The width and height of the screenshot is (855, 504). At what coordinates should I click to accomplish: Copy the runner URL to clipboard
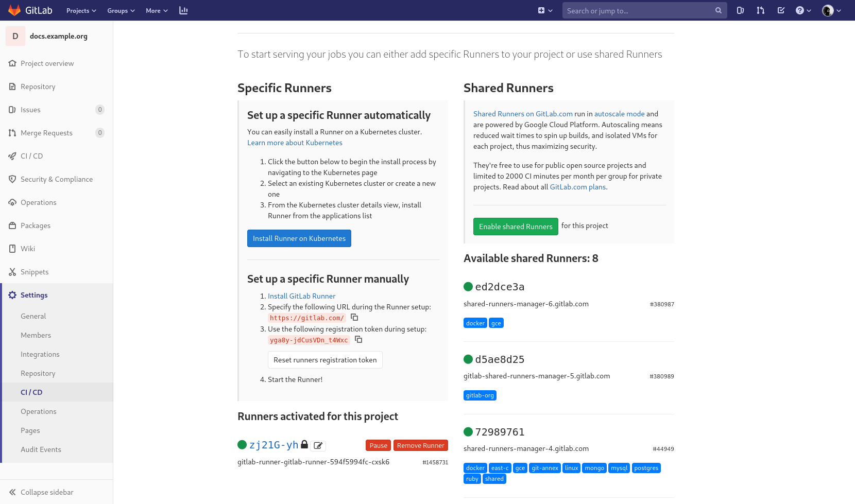(x=354, y=318)
